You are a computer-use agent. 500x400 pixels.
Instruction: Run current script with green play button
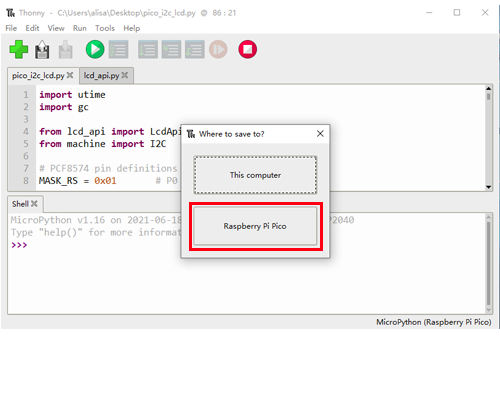(x=95, y=49)
